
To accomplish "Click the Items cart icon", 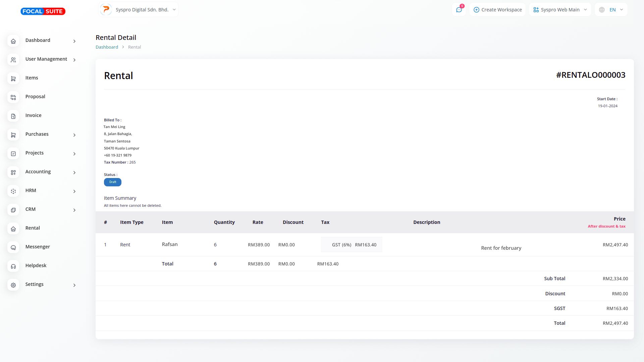I will point(13,79).
